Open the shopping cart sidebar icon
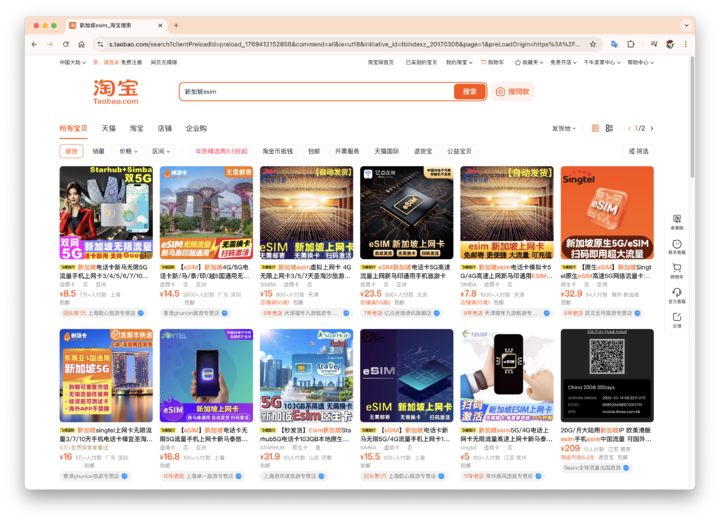The image size is (720, 522). pos(677,270)
